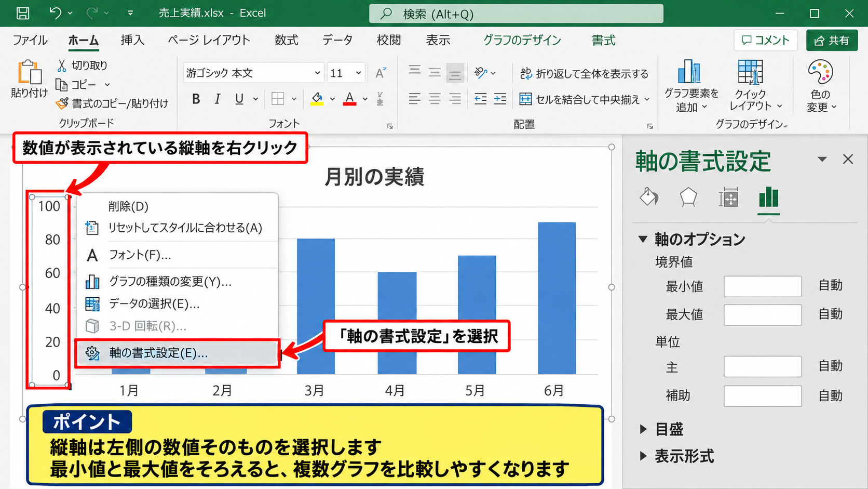The image size is (868, 489).
Task: Click the Save icon in title bar
Action: click(x=23, y=13)
